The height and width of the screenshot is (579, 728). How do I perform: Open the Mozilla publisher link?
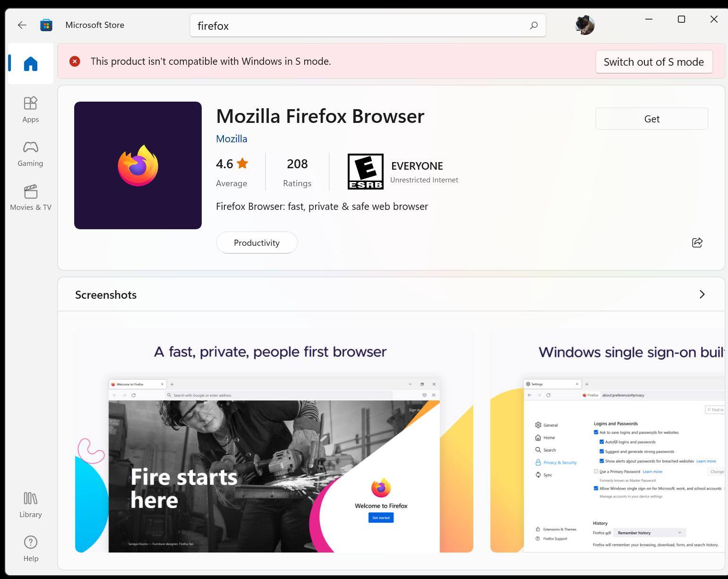click(x=231, y=139)
